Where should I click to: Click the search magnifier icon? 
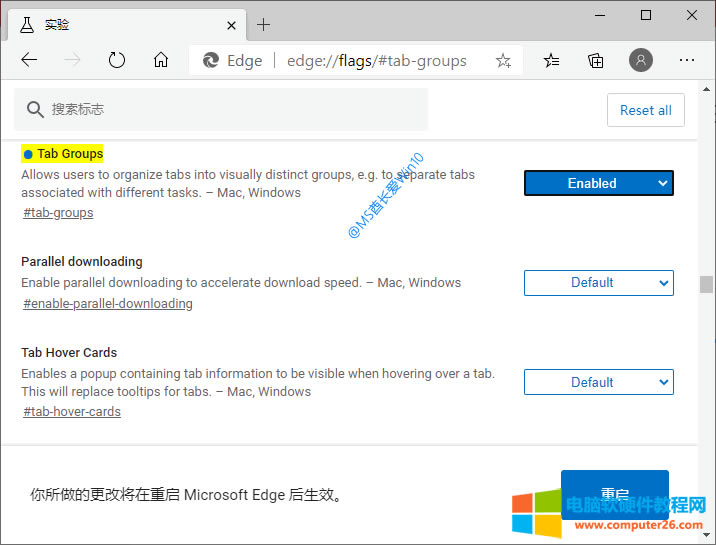(35, 110)
